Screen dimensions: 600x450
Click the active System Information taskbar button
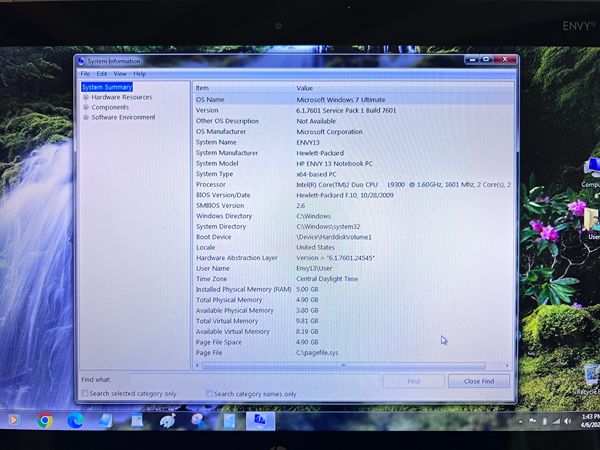[x=260, y=421]
